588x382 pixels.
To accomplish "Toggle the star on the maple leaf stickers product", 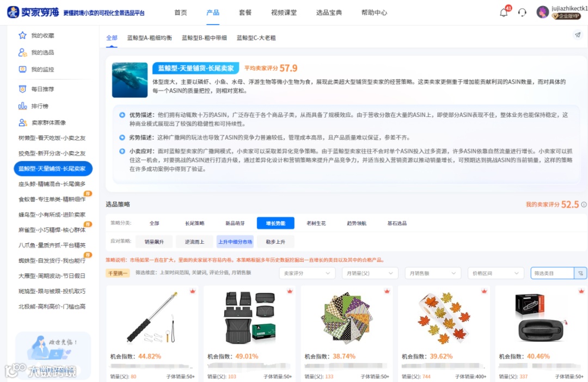I will (483, 292).
